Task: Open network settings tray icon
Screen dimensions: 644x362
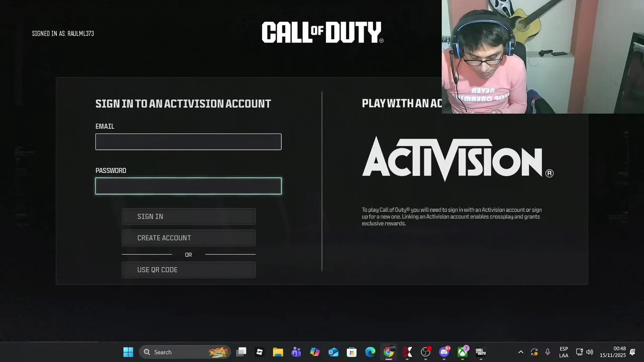Action: point(579,352)
